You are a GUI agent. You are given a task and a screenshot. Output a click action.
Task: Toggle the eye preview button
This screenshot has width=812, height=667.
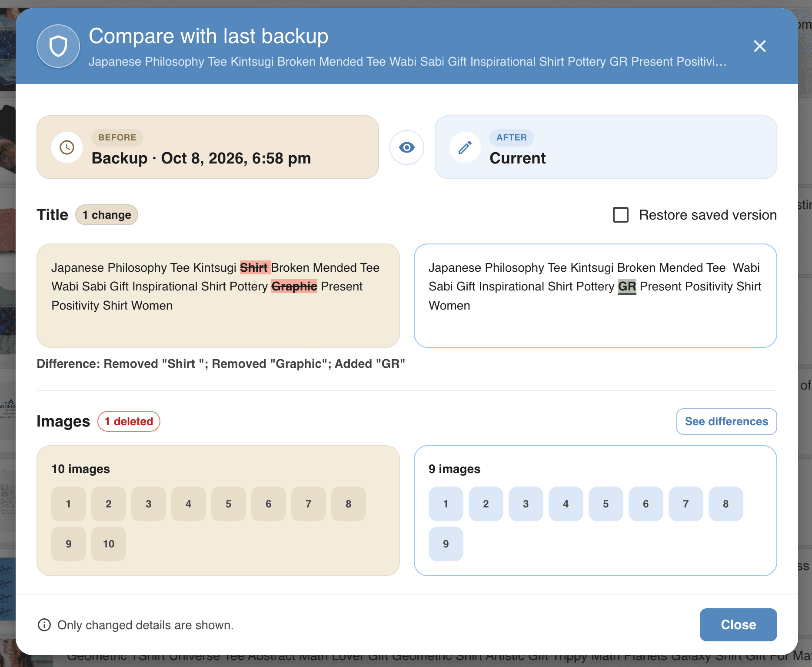407,147
